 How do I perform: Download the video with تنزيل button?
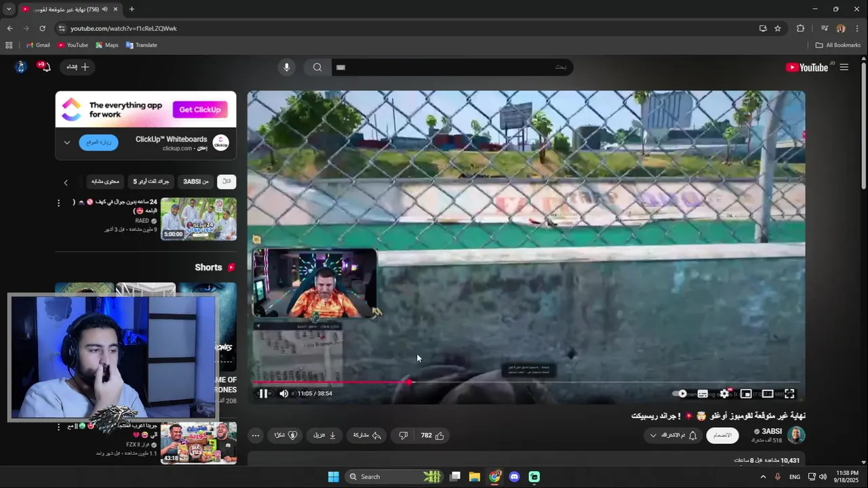(325, 435)
